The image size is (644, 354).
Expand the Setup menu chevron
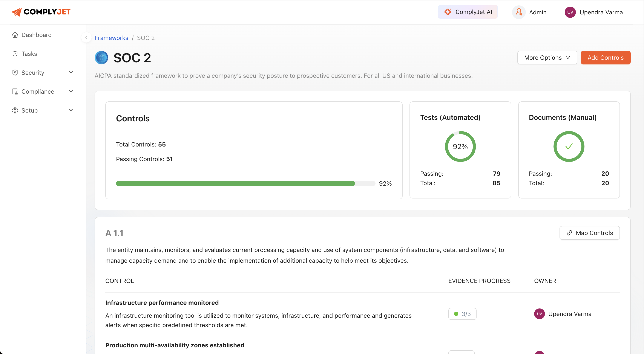pos(71,110)
